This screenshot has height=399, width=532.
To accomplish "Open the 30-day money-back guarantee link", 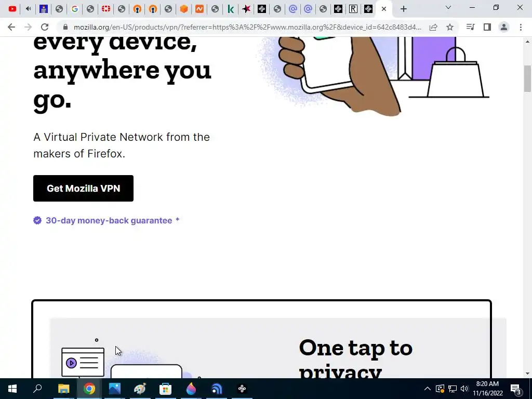I will pyautogui.click(x=109, y=220).
